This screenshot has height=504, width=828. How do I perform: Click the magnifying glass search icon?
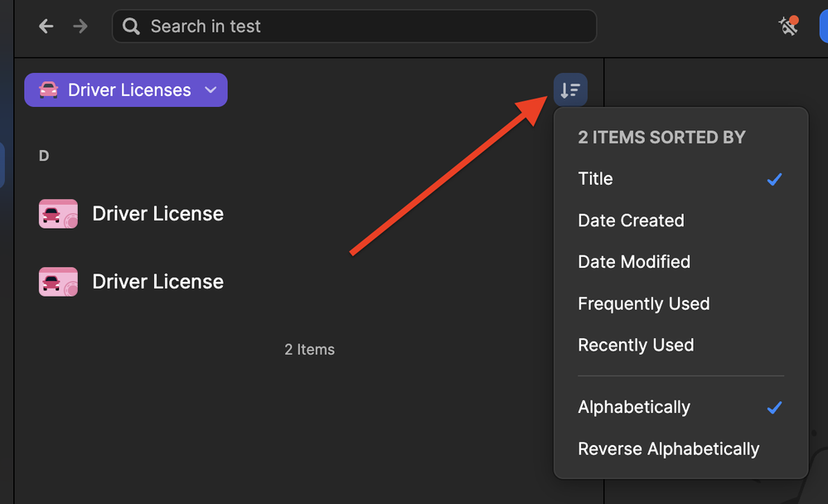tap(131, 27)
